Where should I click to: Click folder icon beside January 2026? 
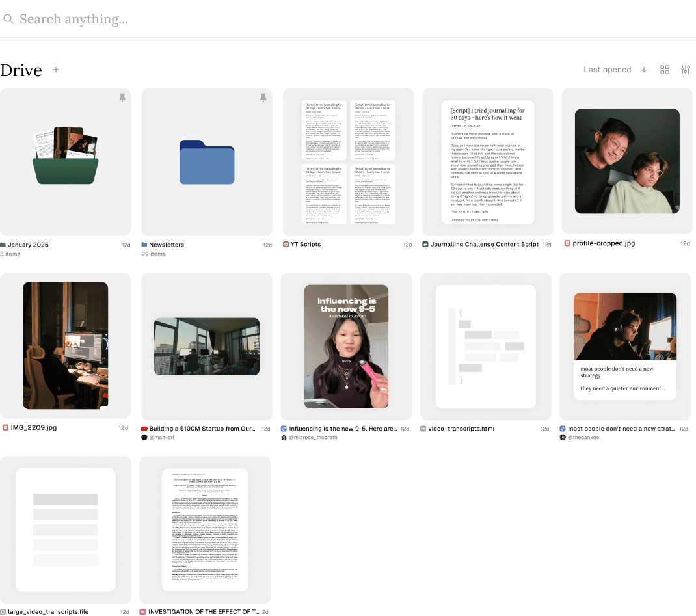[x=3, y=245]
